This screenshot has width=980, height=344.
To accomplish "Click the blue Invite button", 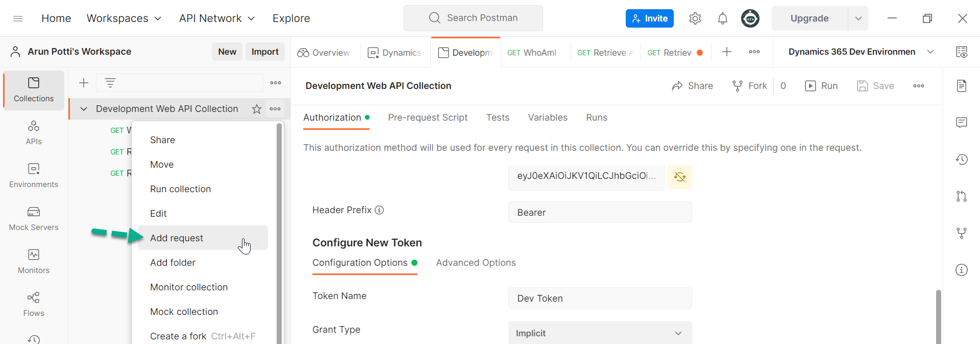I will click(x=649, y=18).
